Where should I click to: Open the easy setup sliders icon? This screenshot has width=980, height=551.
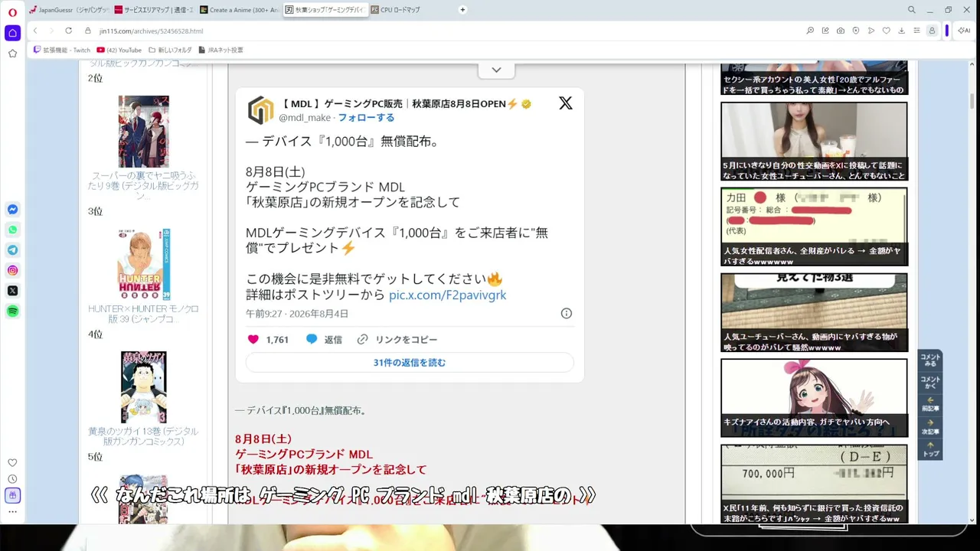point(916,31)
